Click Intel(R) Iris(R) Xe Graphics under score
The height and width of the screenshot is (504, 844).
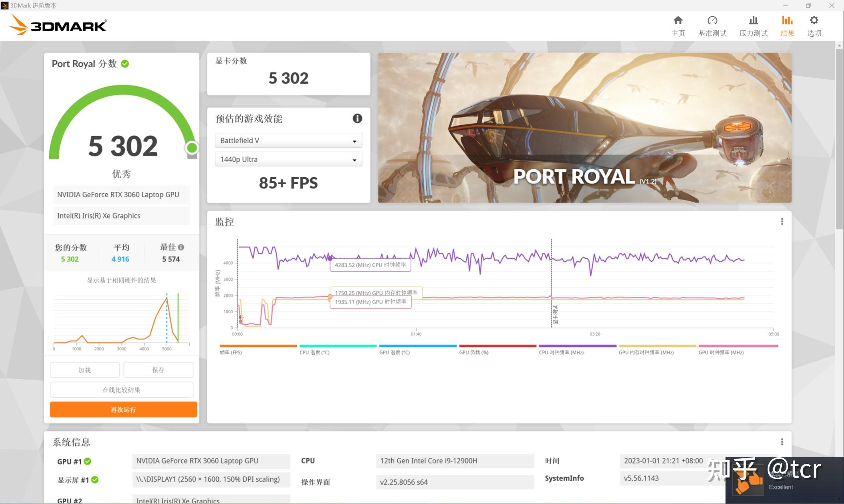[x=121, y=216]
